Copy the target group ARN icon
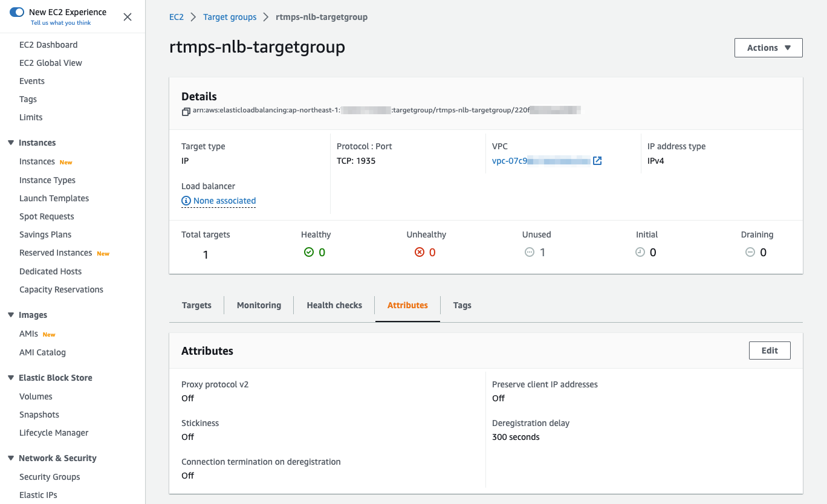Screen dimensions: 827x504 click(186, 112)
